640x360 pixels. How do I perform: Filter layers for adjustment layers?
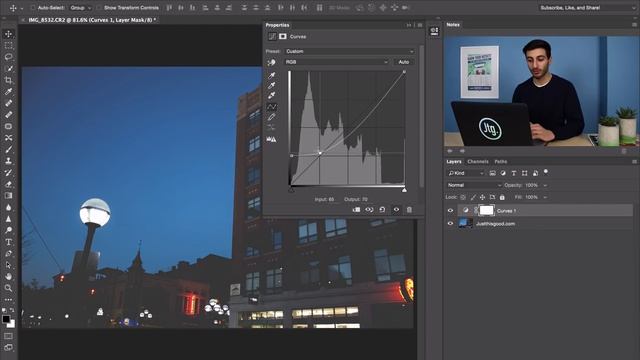[x=503, y=173]
